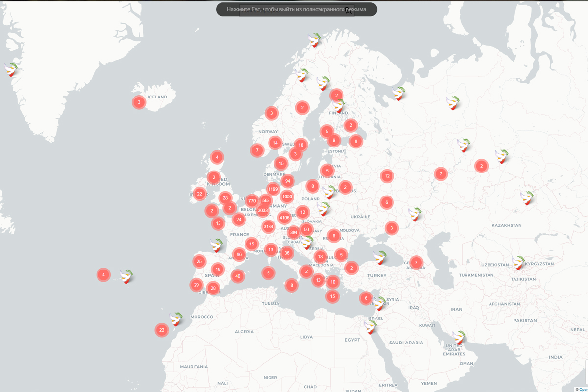Open the 94 cluster below Denmark
Image resolution: width=588 pixels, height=392 pixels.
288,181
